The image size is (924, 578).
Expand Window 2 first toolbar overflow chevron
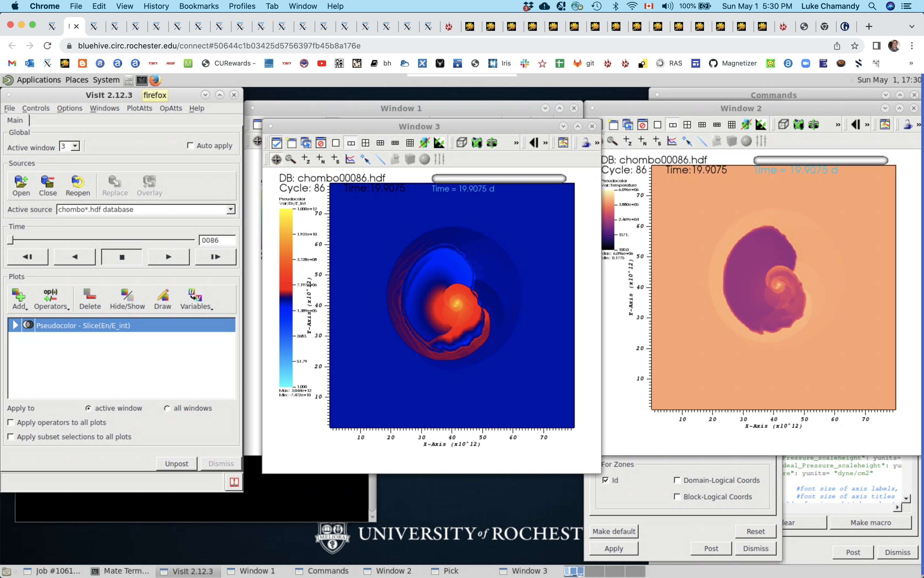click(x=838, y=125)
